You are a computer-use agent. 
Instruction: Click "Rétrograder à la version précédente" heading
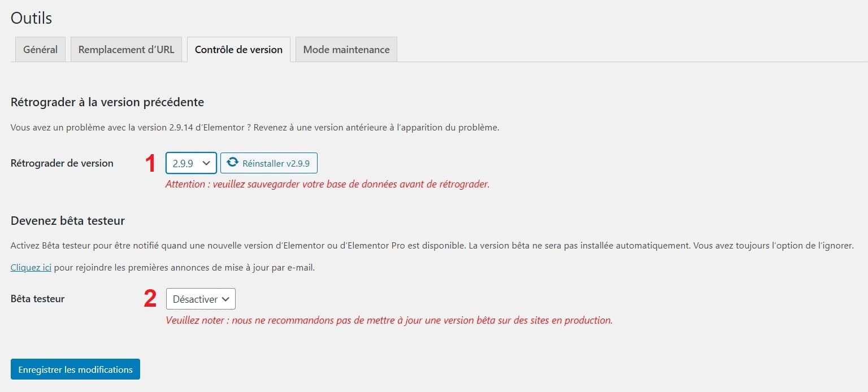(x=107, y=102)
